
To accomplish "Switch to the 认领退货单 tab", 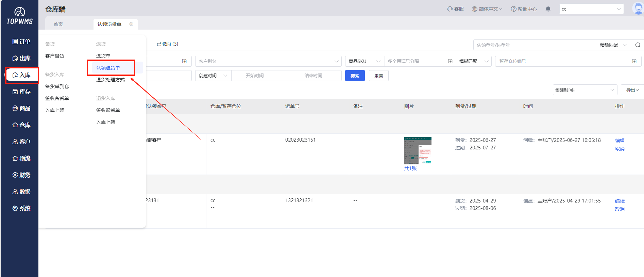I will 109,24.
